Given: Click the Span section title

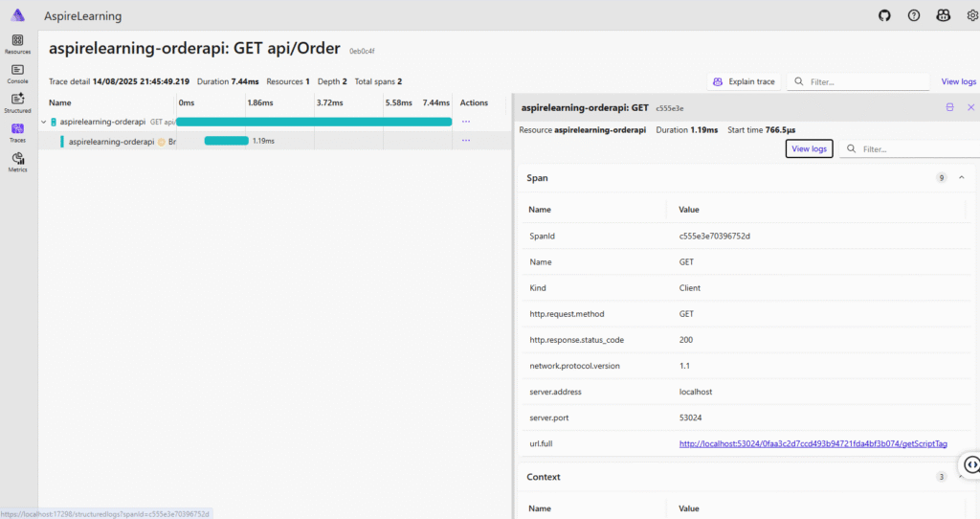Looking at the screenshot, I should 537,178.
